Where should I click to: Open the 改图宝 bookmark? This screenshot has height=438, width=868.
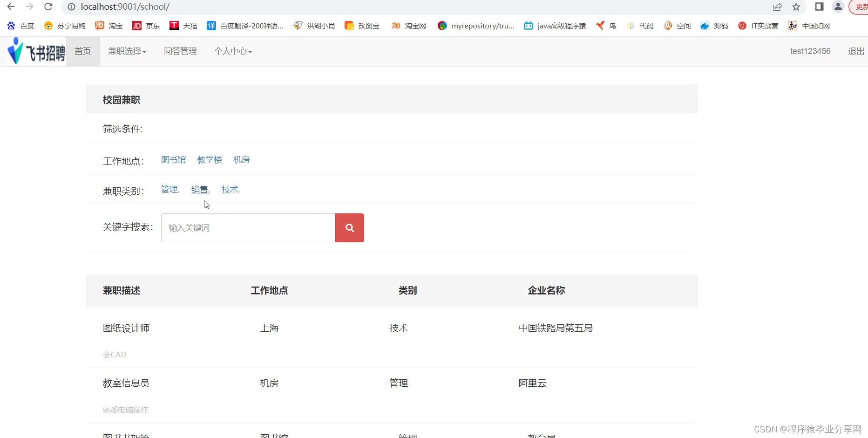click(362, 26)
